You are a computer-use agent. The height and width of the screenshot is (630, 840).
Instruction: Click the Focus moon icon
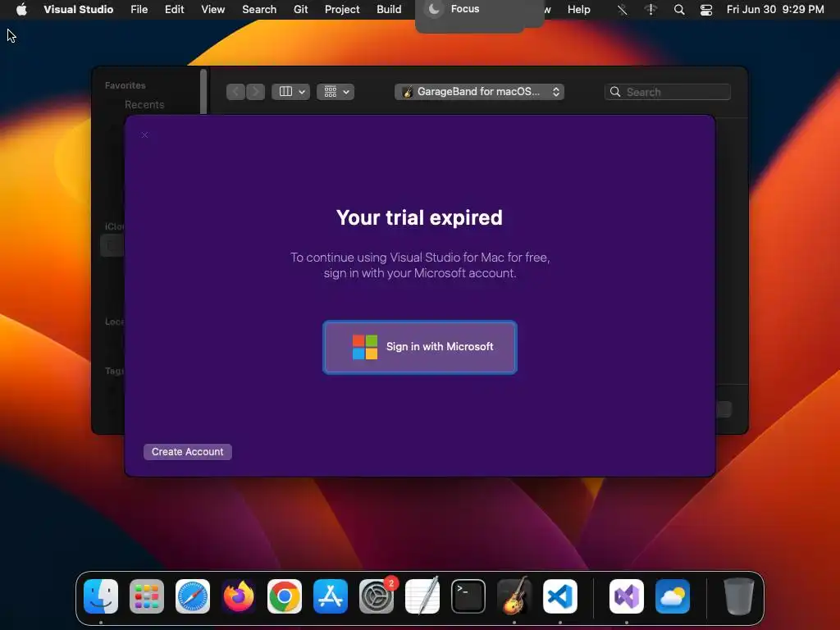(435, 9)
